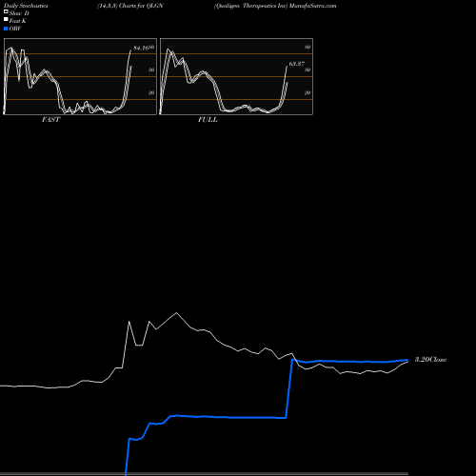The height and width of the screenshot is (476, 476).
Task: Click the FULL stochastic chart panel
Action: [x=236, y=76]
